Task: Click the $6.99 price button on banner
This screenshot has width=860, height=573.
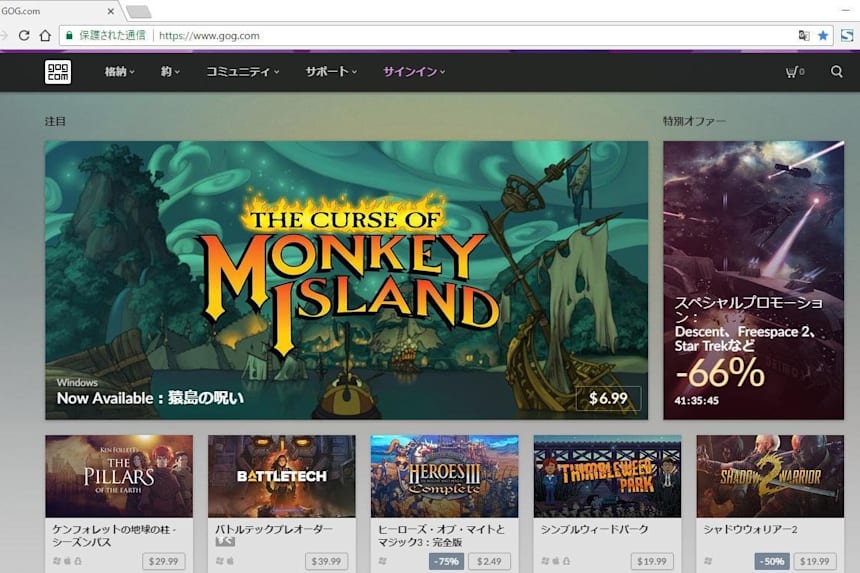Action: pos(608,398)
